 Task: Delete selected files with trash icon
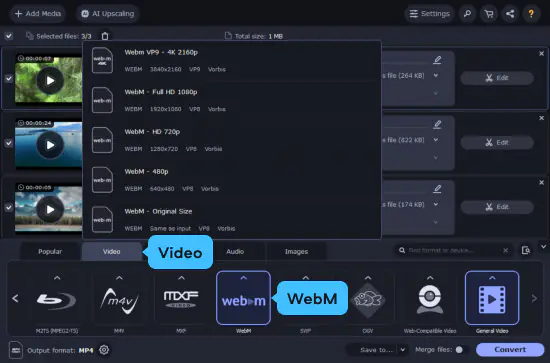[x=105, y=36]
